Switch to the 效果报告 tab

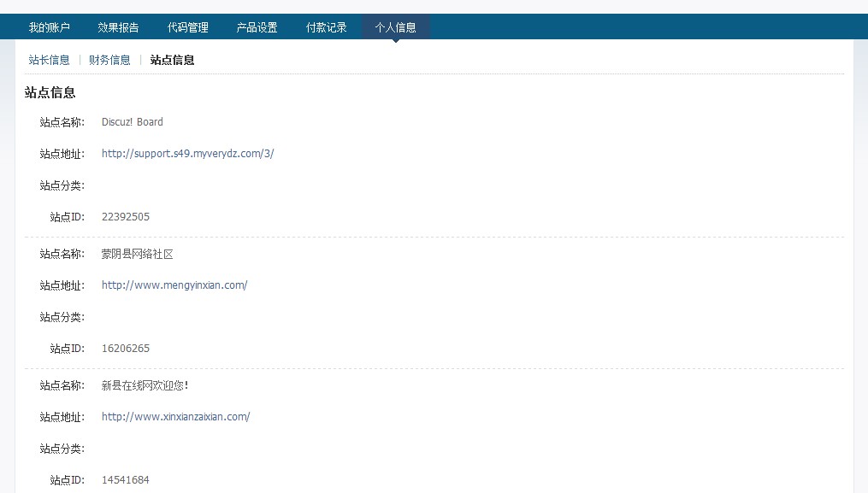(x=118, y=27)
